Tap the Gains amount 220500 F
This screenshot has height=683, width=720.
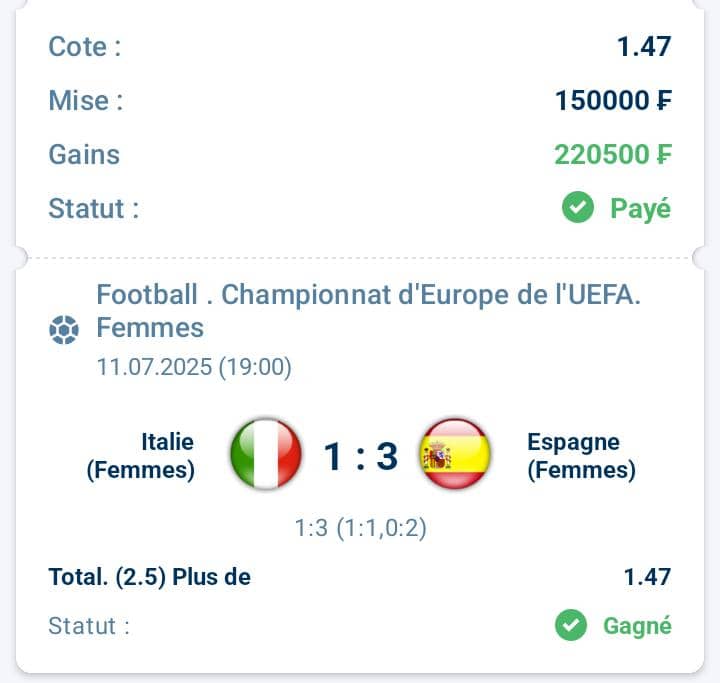[613, 154]
